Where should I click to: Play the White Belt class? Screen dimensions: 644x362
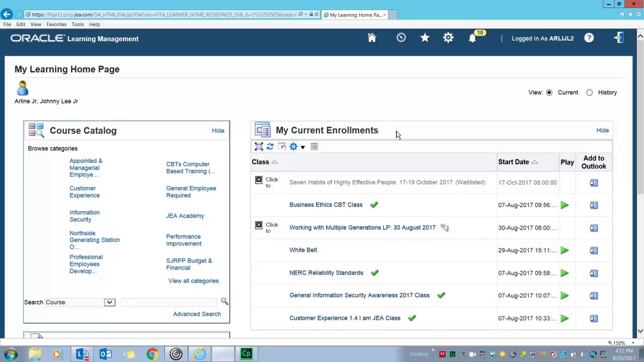click(565, 250)
